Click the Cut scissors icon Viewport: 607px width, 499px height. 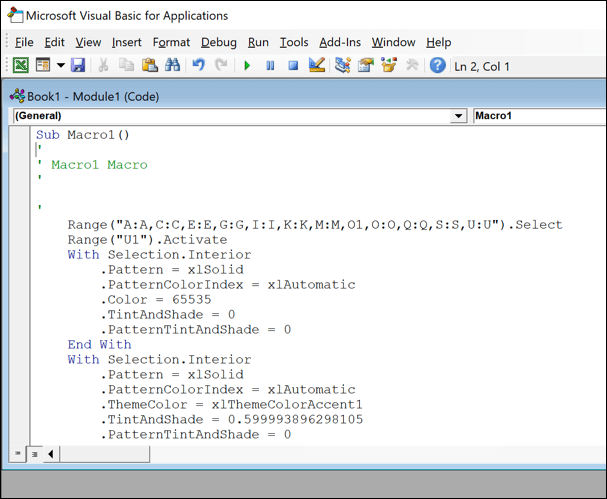(103, 65)
